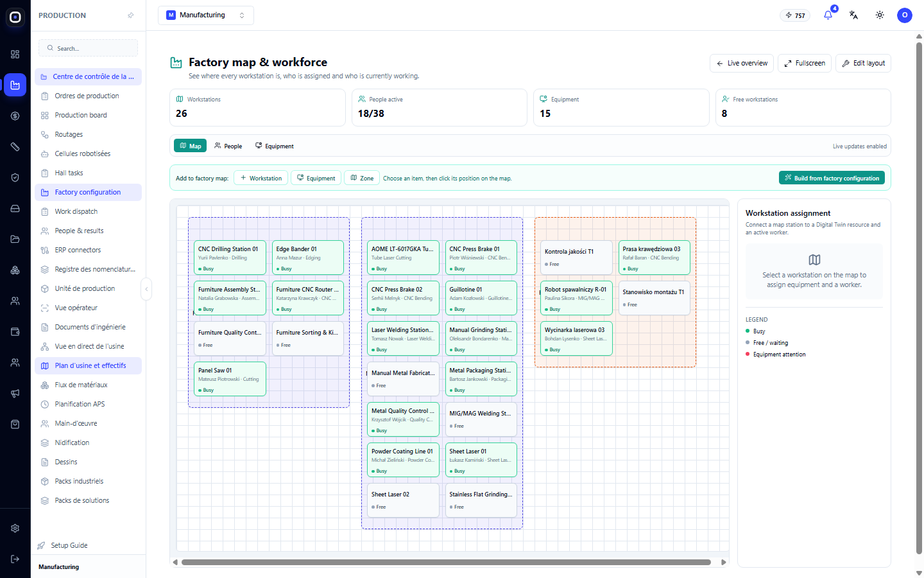Select the CNC Drilling Station 01 card
Screen dimensions: 924x578
click(x=230, y=258)
